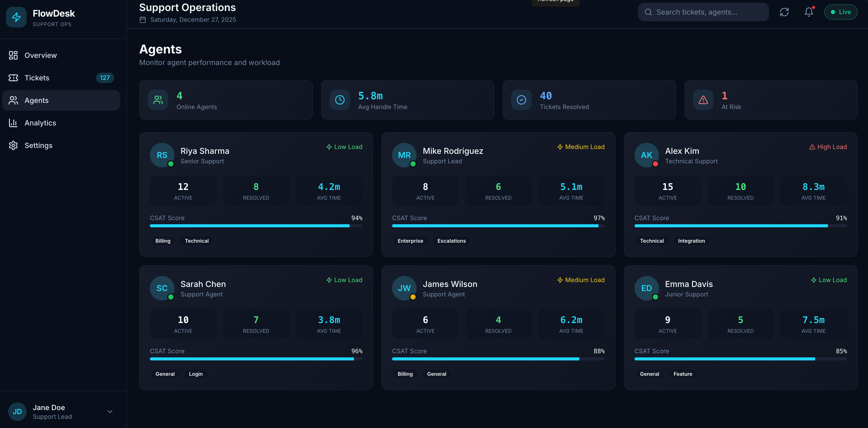The height and width of the screenshot is (428, 868).
Task: Click the RS avatar of Riya Sharma
Action: tap(162, 155)
